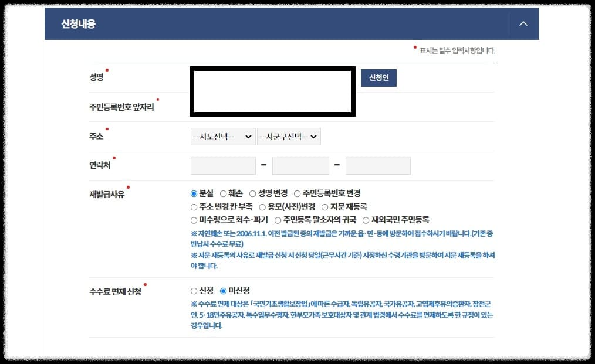595x364 pixels.
Task: Collapse the 신청내용 section using the chevron
Action: pos(522,23)
